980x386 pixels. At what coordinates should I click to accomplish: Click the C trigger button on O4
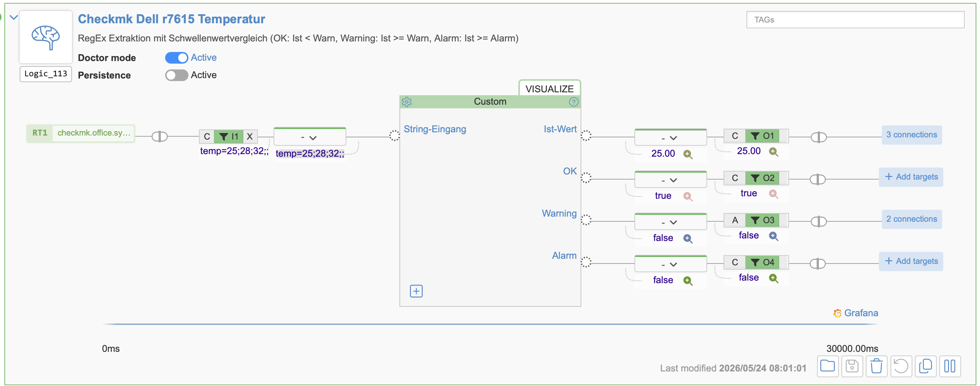click(734, 262)
